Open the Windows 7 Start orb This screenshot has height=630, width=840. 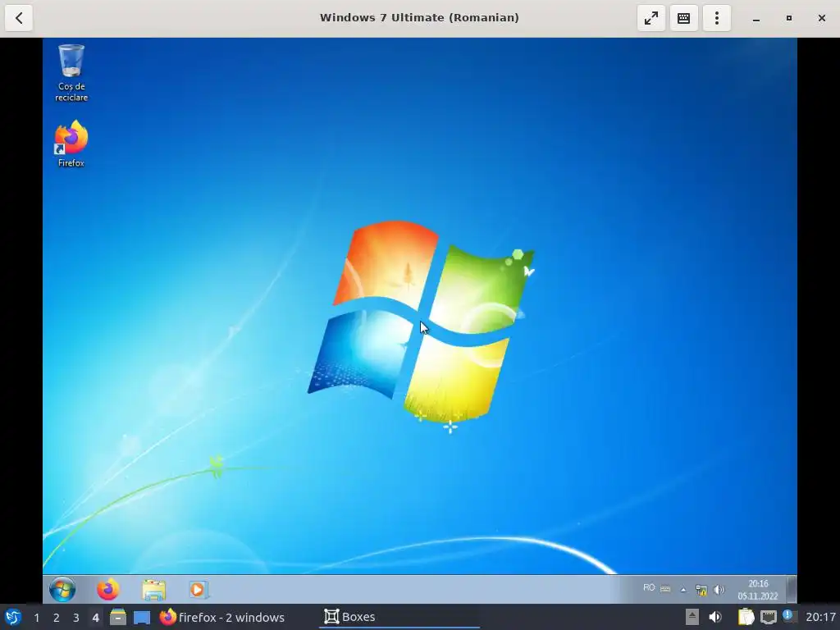click(62, 589)
